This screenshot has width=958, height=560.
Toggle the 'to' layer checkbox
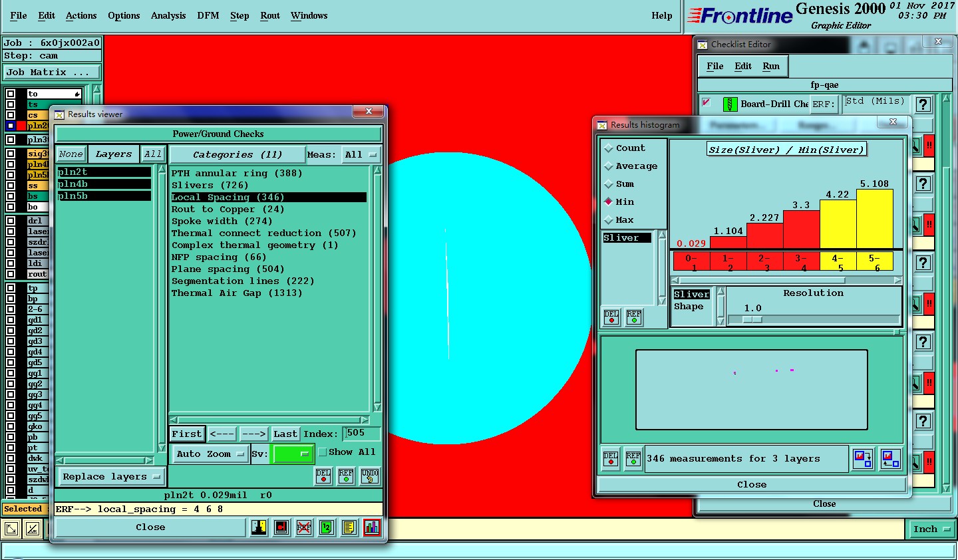11,94
